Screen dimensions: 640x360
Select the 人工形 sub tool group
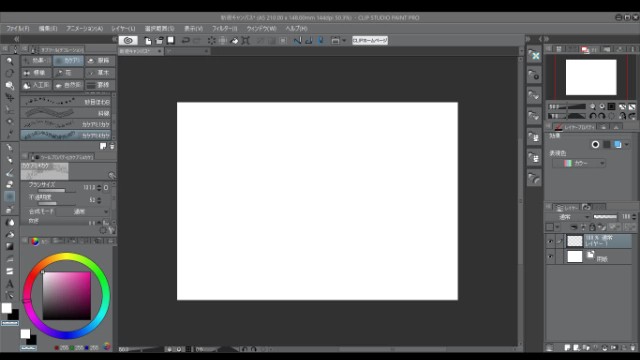[x=36, y=85]
